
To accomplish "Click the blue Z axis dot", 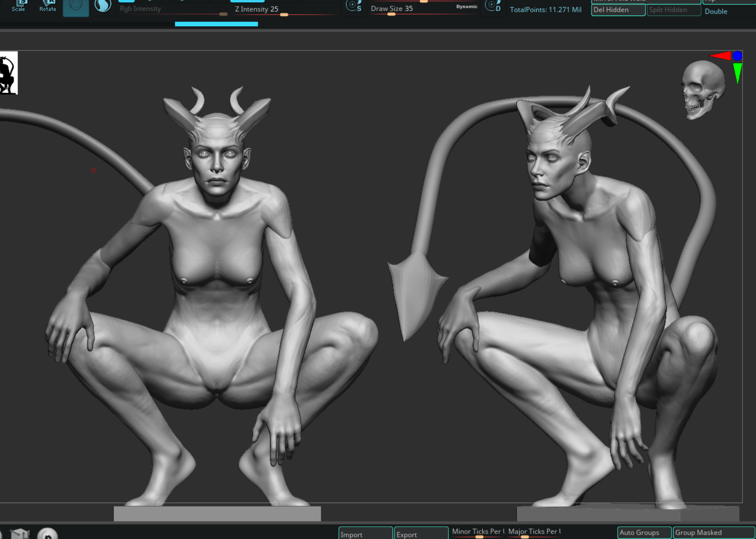I will pyautogui.click(x=738, y=56).
